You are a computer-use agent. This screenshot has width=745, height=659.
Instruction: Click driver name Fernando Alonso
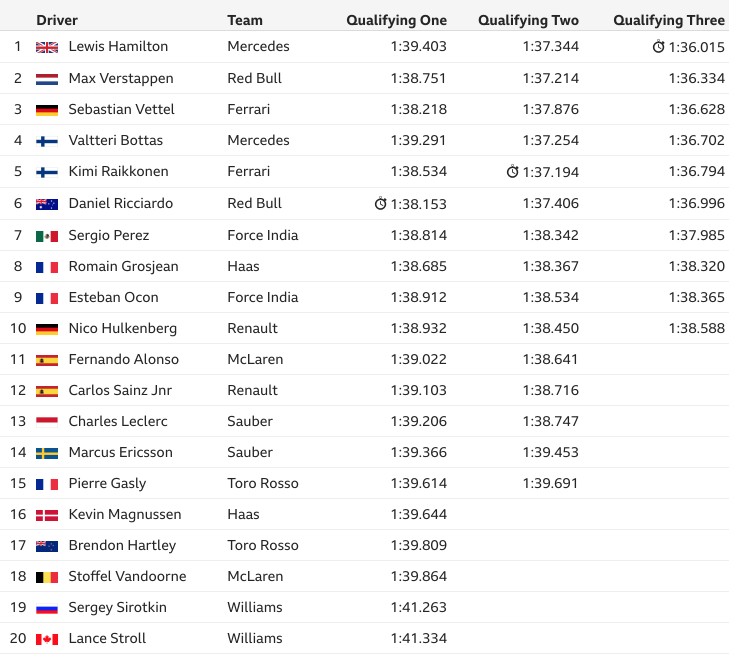pyautogui.click(x=124, y=359)
